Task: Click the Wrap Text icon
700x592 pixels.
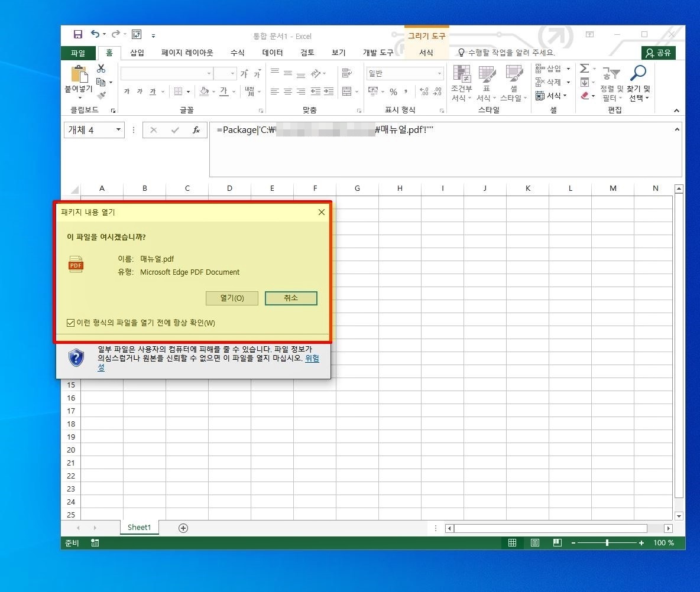Action: click(x=346, y=73)
